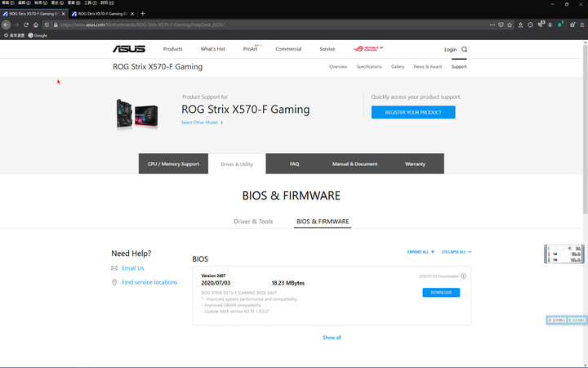Open the FAQ tab

294,164
